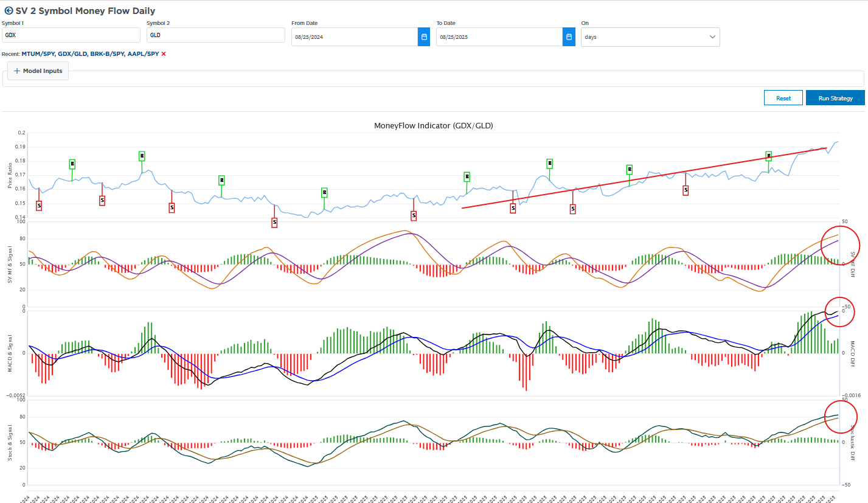
Task: Focus the Symbol 1 field containing GDX
Action: point(71,35)
